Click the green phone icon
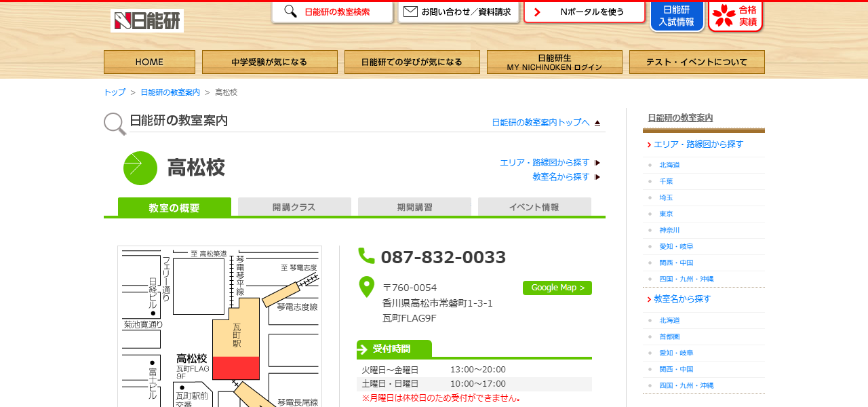868x407 pixels. (x=366, y=256)
